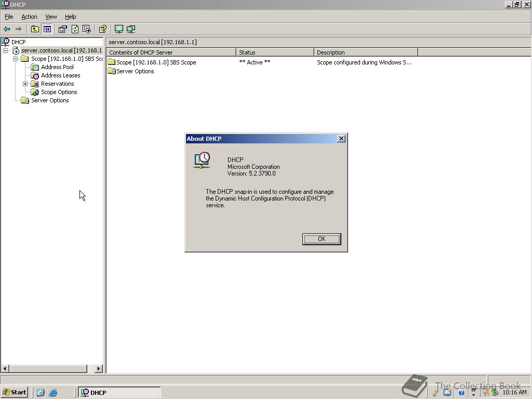Open the File menu

(9, 17)
